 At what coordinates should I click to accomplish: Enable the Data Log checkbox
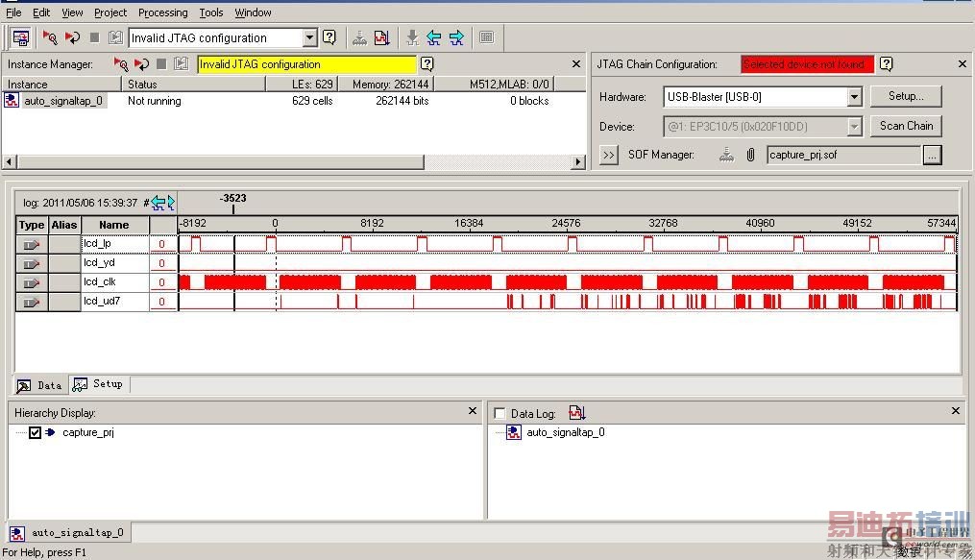click(x=500, y=413)
